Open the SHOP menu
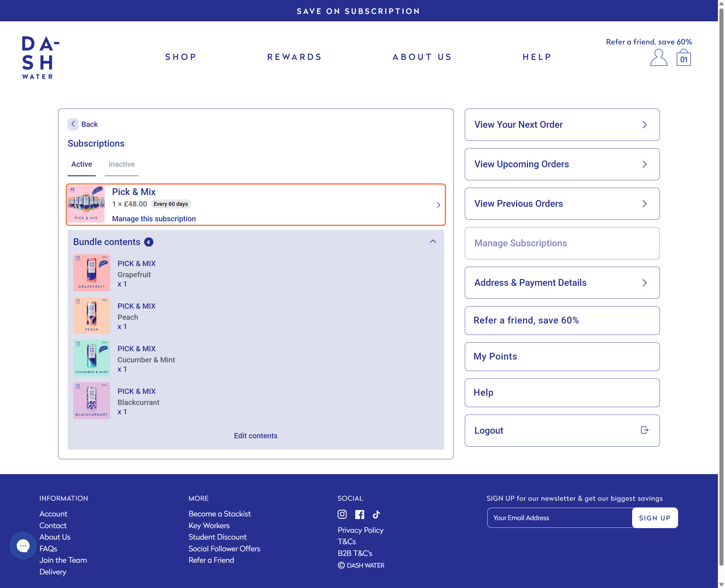Image resolution: width=725 pixels, height=588 pixels. point(181,57)
